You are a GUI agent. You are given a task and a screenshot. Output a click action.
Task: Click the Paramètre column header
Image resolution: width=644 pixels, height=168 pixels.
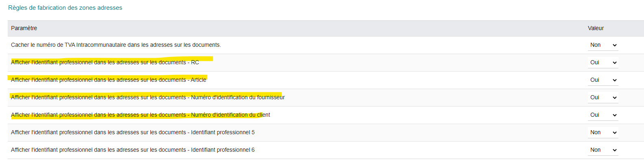[24, 28]
